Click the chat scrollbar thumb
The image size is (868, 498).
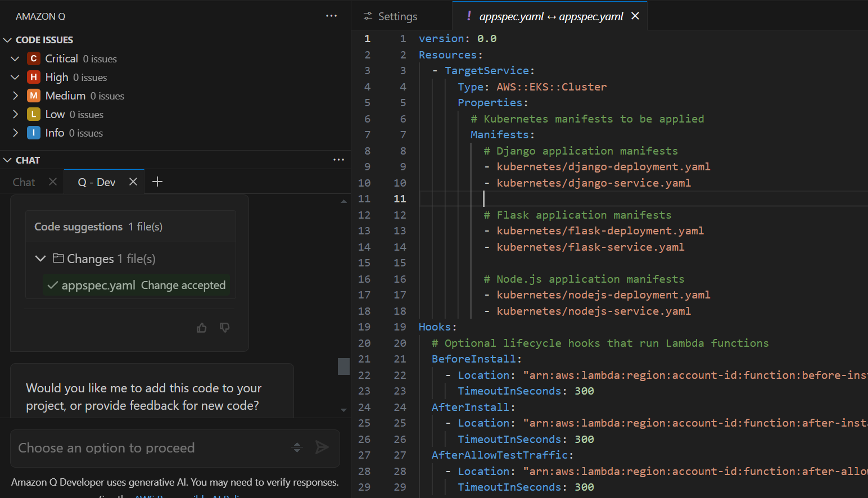[343, 366]
